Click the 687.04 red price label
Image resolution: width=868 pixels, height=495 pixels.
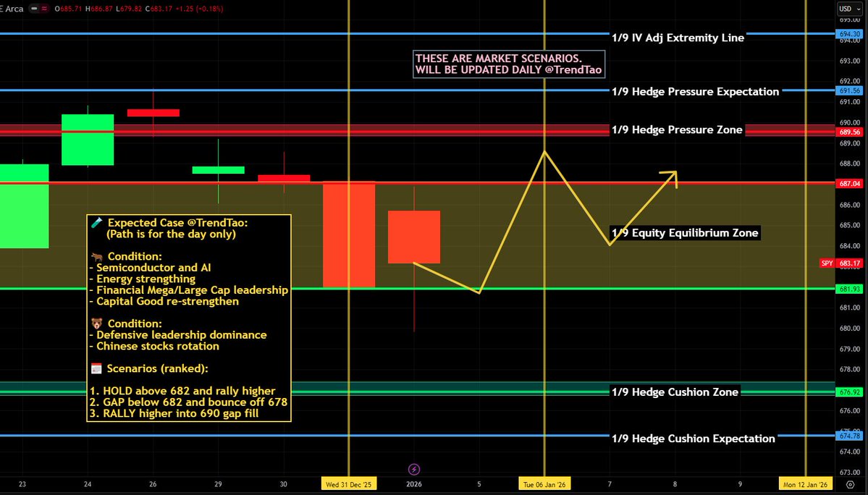(849, 183)
